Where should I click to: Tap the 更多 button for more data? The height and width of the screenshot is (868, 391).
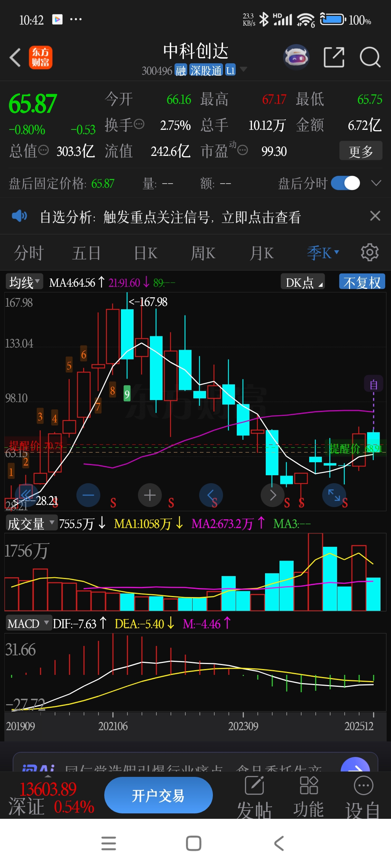coord(361,151)
